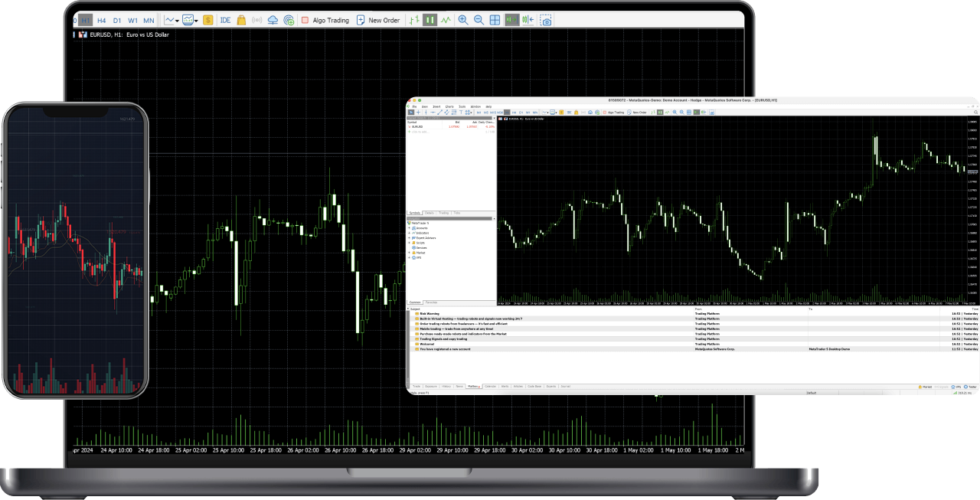The height and width of the screenshot is (500, 980).
Task: Expand Indicators node in Navigator
Action: [x=410, y=233]
